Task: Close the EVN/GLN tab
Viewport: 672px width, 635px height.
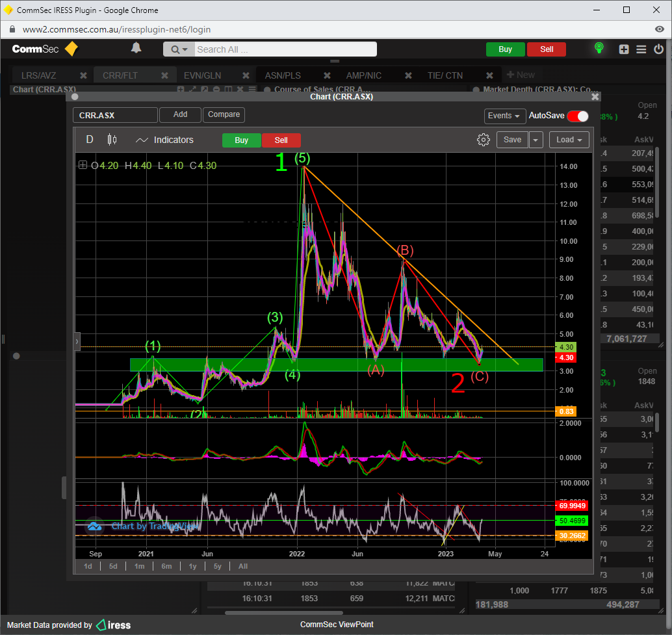Action: (x=246, y=75)
